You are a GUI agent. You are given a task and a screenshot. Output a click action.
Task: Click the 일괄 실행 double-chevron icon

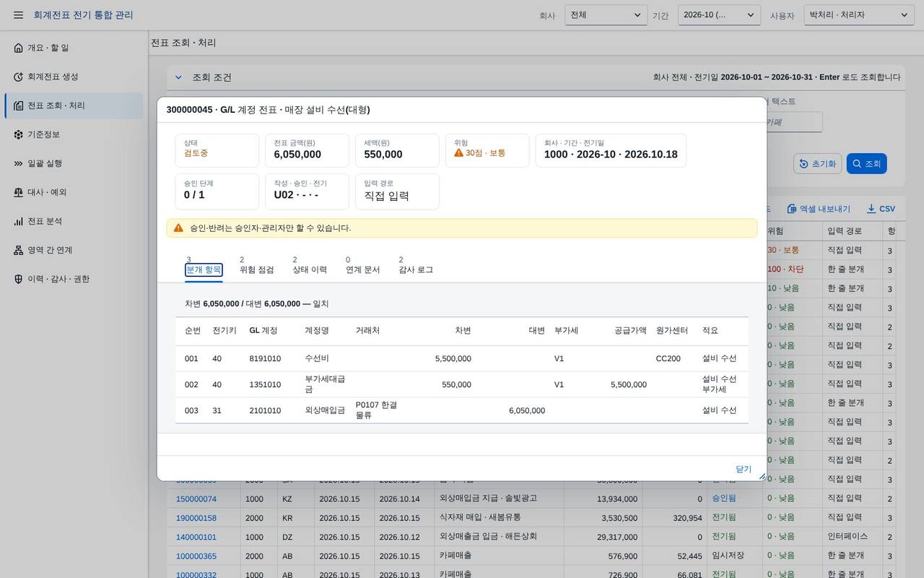pos(18,163)
